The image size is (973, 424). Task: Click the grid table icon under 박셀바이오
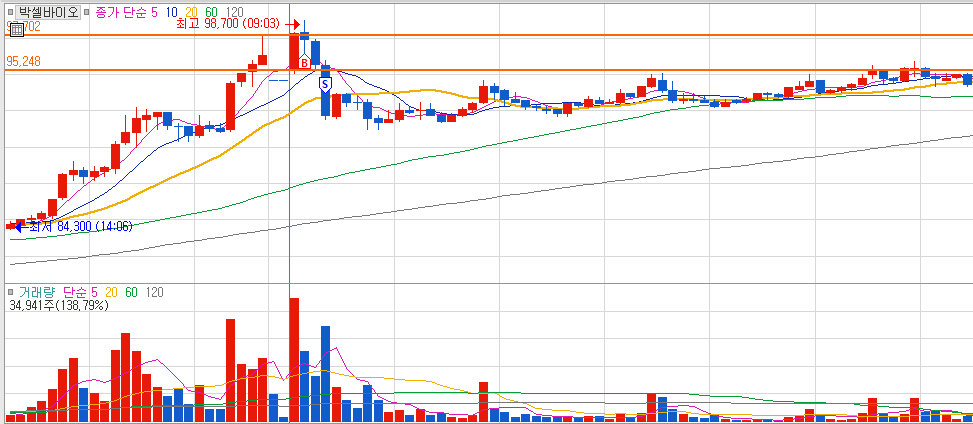17,29
